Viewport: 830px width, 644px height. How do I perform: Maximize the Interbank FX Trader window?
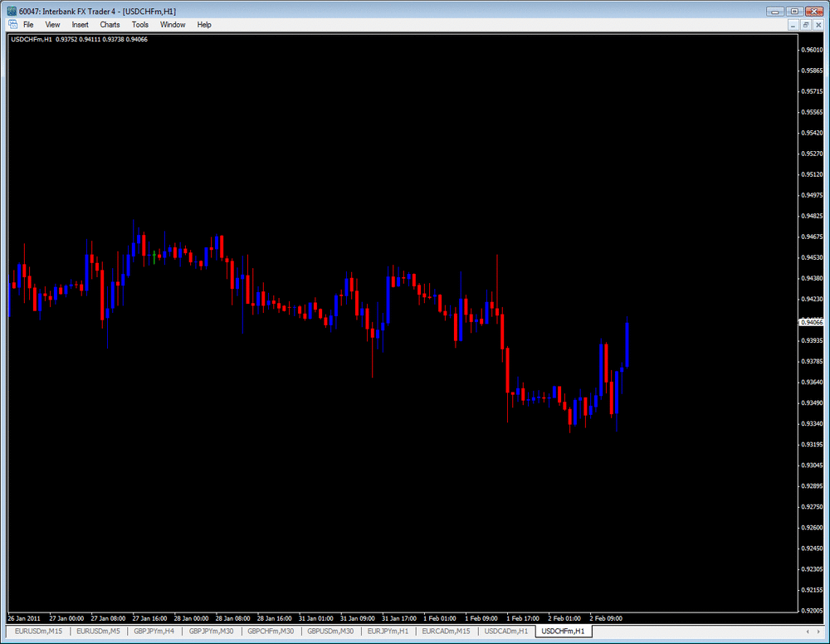click(x=794, y=11)
